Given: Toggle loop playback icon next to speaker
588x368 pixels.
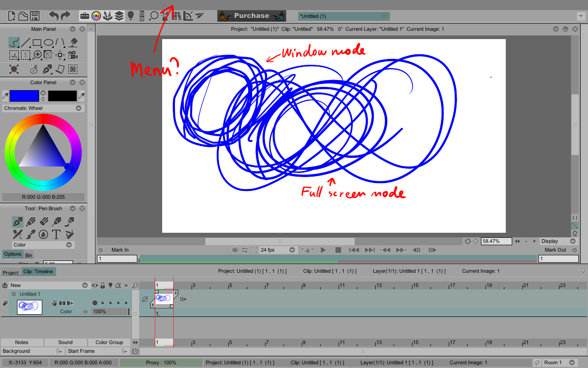Looking at the screenshot, I should click(x=244, y=250).
